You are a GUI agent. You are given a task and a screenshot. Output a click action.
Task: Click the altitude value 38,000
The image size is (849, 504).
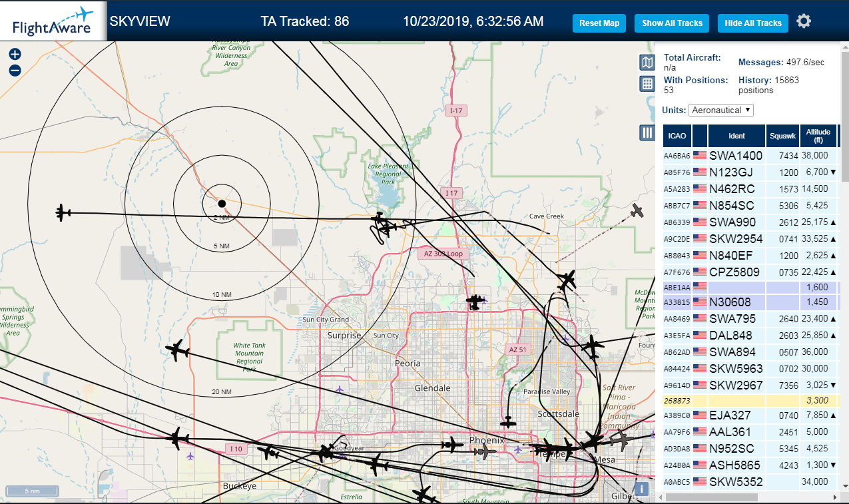pyautogui.click(x=814, y=156)
